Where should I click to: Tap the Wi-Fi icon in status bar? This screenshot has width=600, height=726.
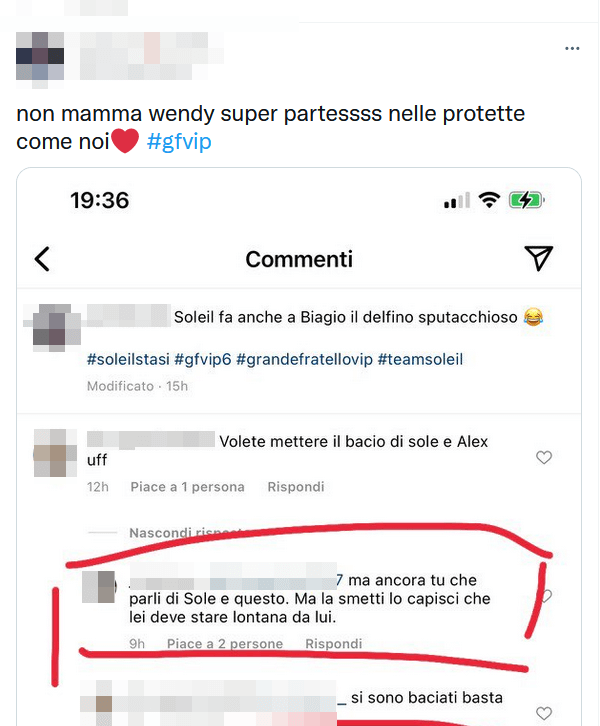pos(489,200)
